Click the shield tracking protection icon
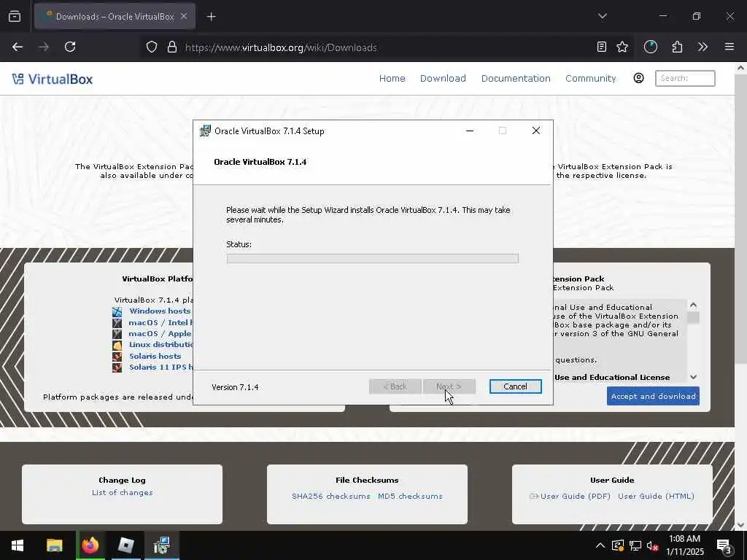Screen dimensions: 747x560 tap(152, 47)
